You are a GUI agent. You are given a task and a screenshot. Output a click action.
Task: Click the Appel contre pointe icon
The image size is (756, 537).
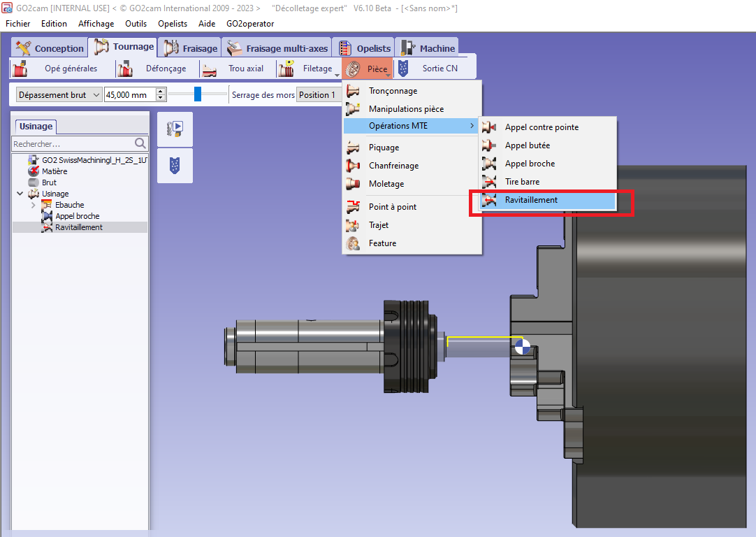coord(490,127)
